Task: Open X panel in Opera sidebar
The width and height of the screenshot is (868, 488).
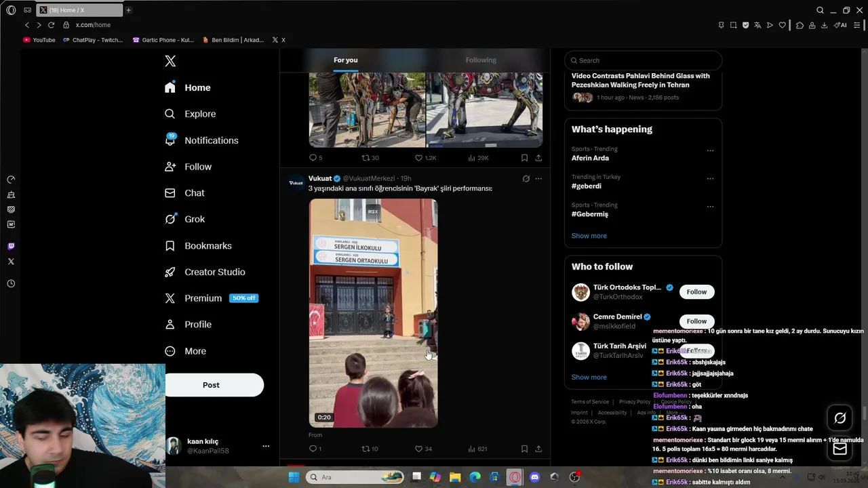Action: (x=11, y=261)
